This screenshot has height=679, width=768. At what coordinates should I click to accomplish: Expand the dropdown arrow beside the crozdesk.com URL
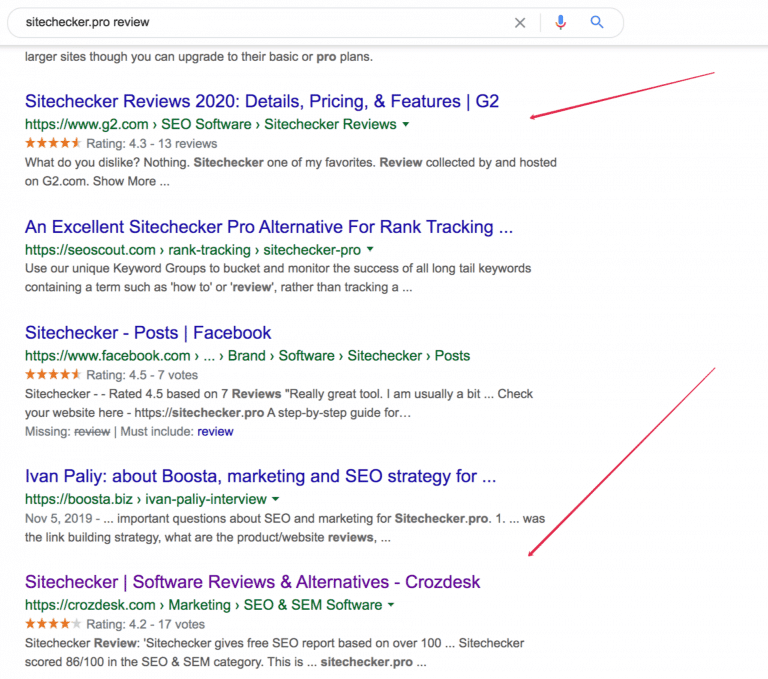(x=391, y=605)
